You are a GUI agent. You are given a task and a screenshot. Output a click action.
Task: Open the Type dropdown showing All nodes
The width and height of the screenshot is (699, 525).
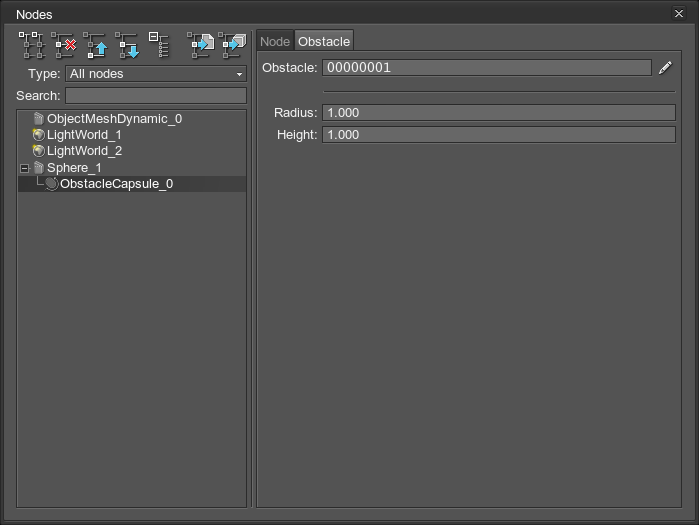(156, 74)
